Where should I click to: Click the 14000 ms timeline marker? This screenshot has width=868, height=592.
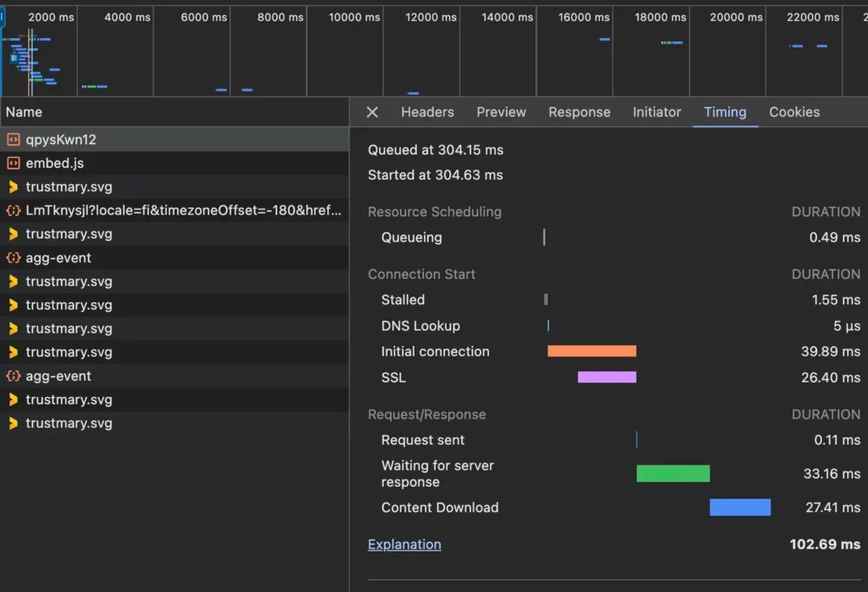(507, 17)
